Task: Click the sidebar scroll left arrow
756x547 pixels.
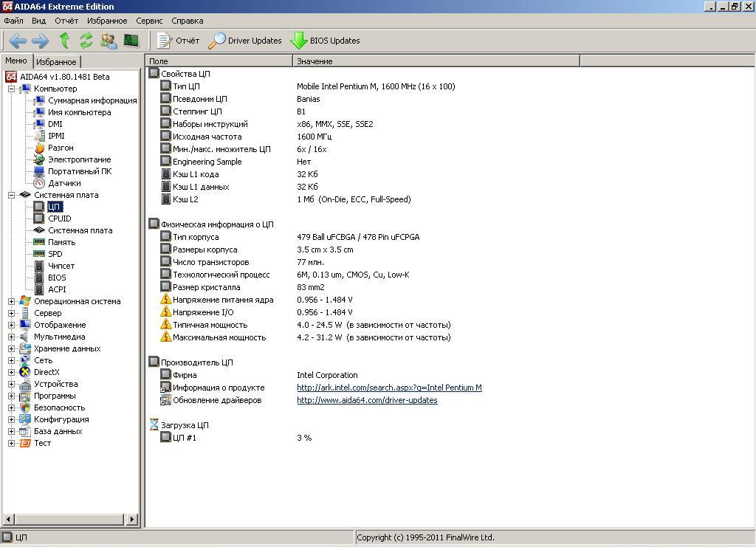Action: point(8,519)
